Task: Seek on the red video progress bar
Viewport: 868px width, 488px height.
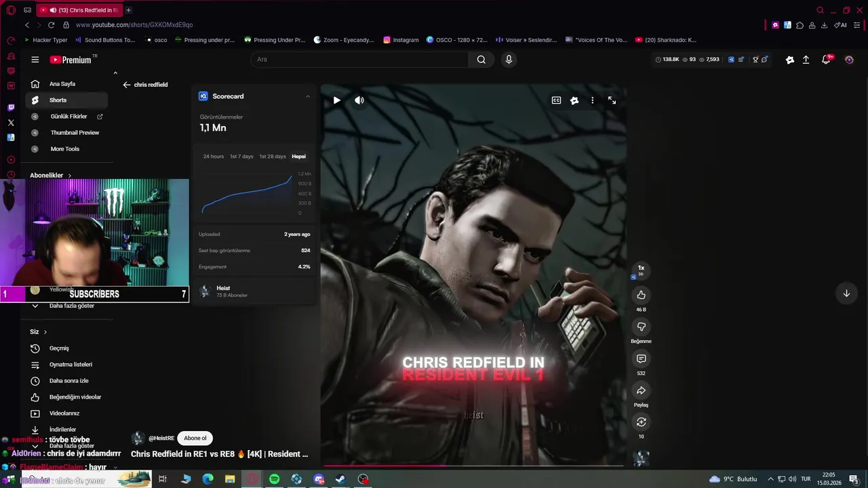Action: pos(473,466)
